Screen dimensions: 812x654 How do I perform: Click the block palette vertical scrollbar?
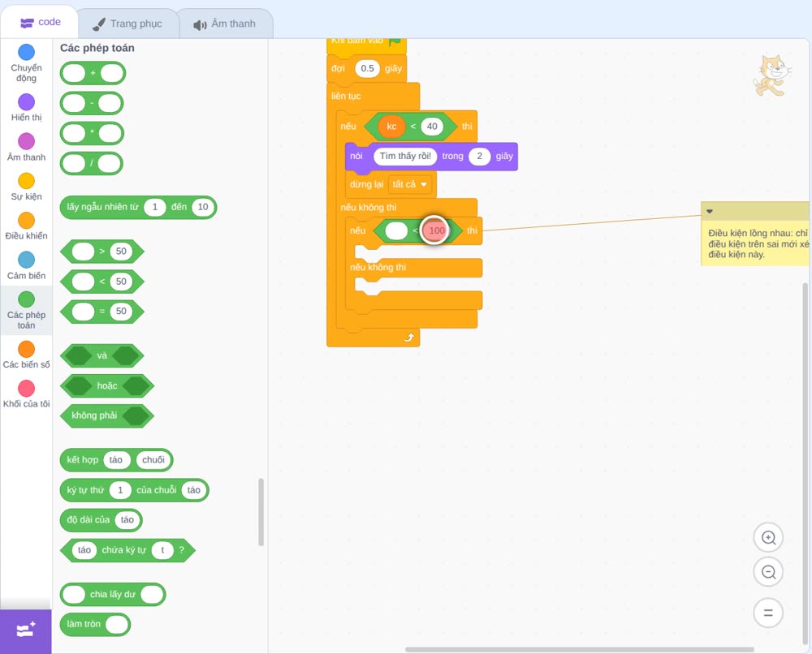[261, 512]
